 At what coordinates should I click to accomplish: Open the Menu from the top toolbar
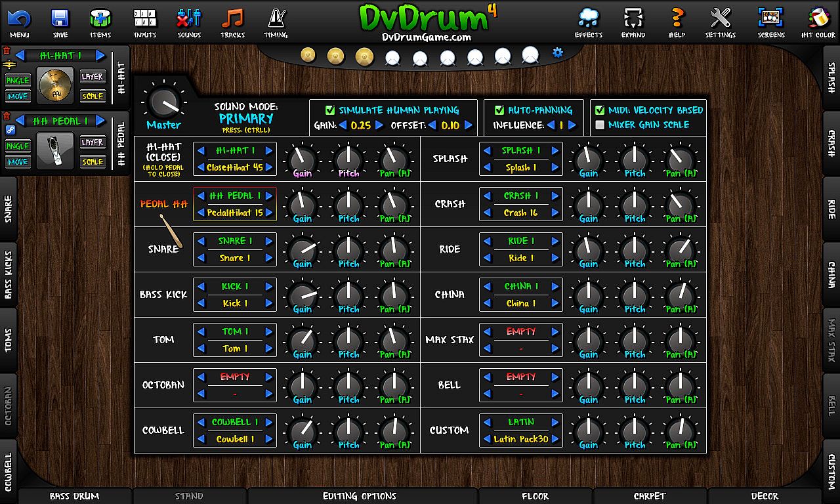point(19,23)
